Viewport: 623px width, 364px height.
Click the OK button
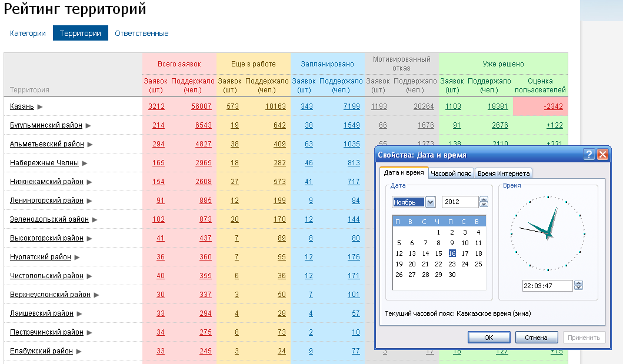[489, 338]
